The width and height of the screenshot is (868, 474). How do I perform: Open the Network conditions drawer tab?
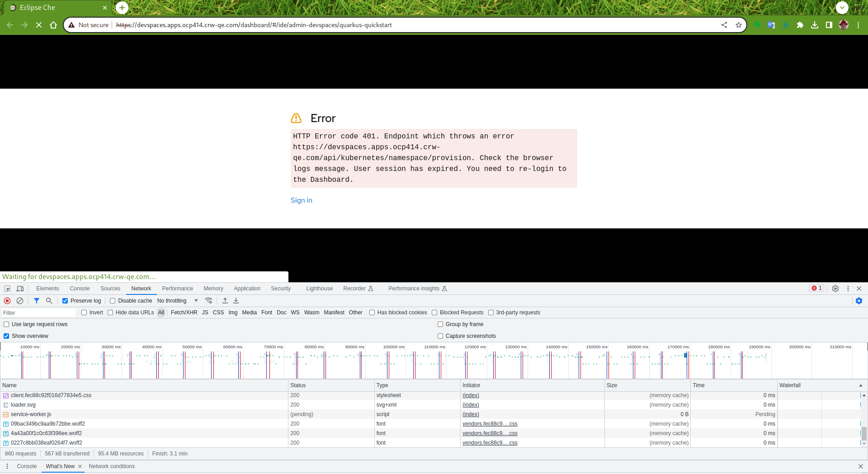pyautogui.click(x=112, y=466)
